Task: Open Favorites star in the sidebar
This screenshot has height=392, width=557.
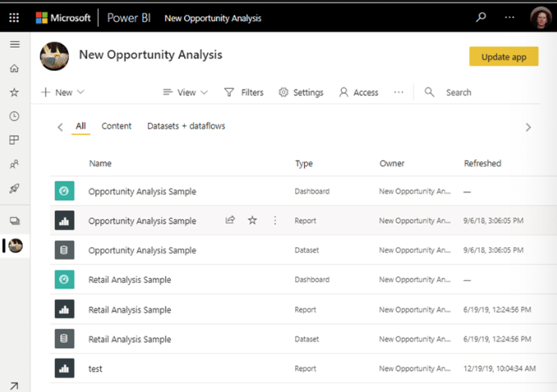Action: (14, 92)
